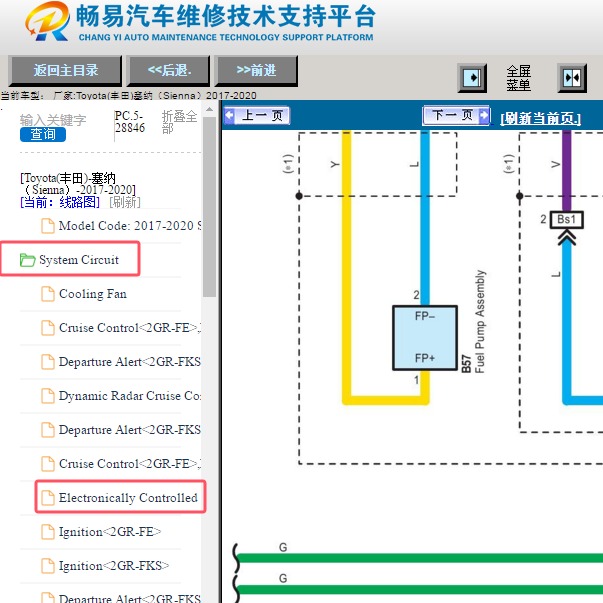Go to the next page with 下一页
The image size is (603, 603).
click(x=456, y=115)
